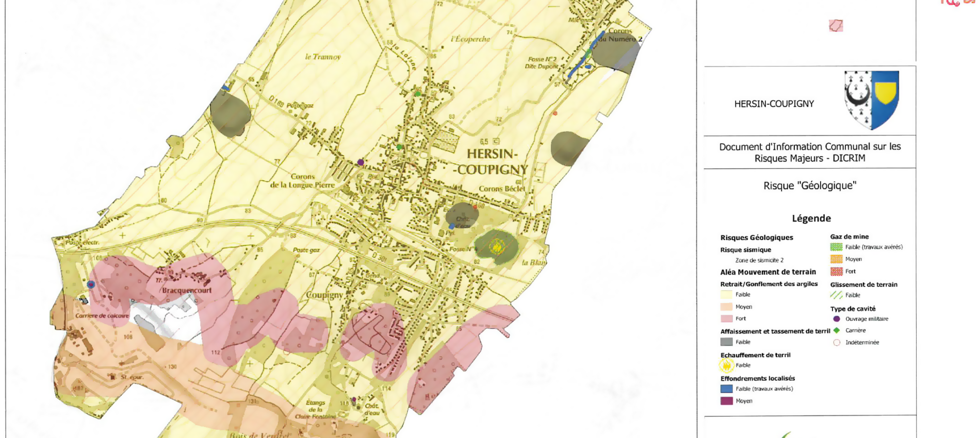Click the Bracquencourt label on the map

(187, 291)
